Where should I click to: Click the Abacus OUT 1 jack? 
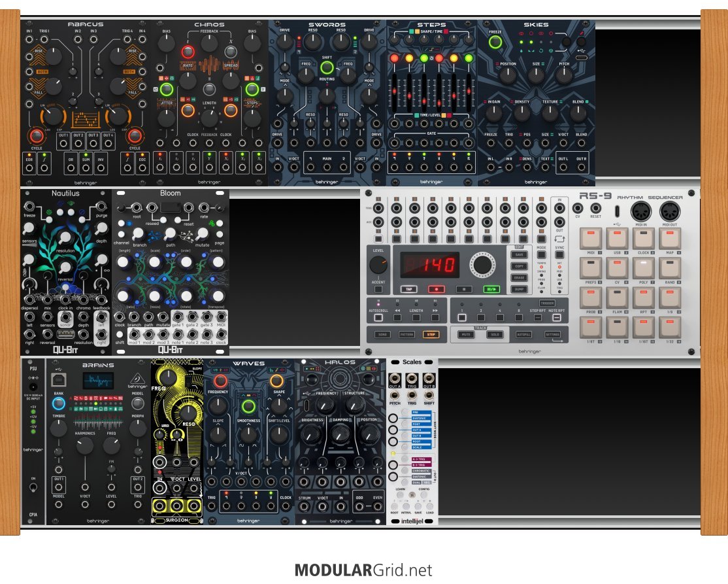[63, 144]
